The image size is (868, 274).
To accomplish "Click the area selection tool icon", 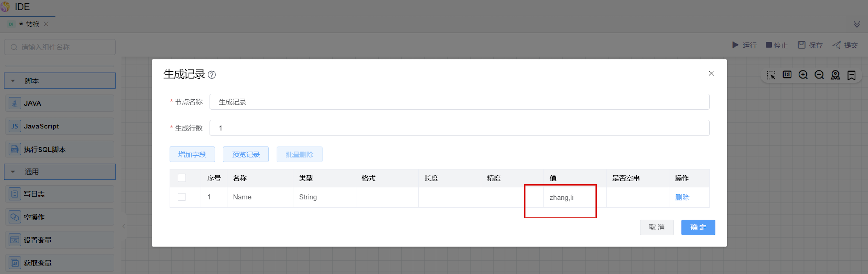I will coord(771,75).
